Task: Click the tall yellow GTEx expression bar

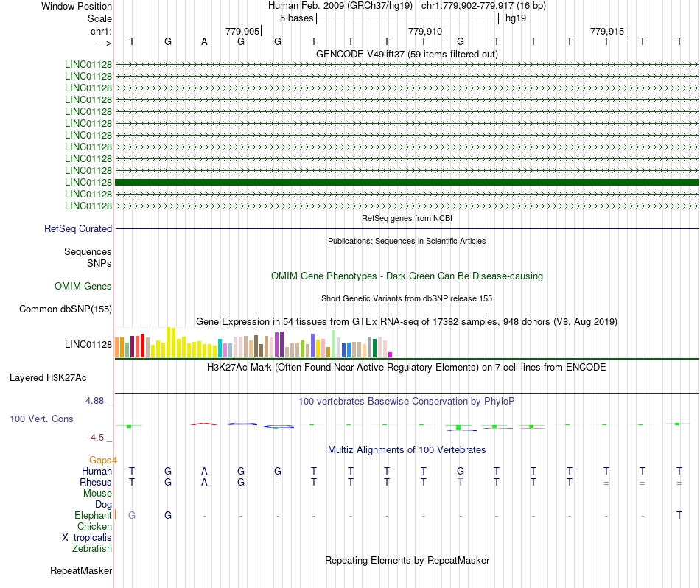Action: [169, 343]
